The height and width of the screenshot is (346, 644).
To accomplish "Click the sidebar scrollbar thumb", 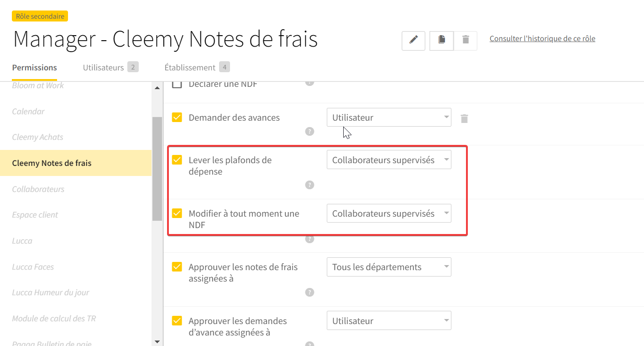I will point(157,169).
